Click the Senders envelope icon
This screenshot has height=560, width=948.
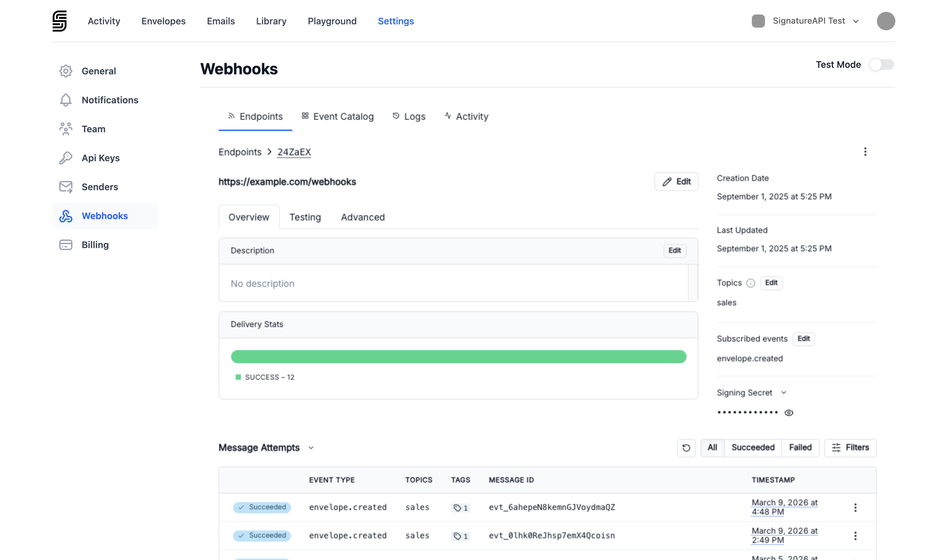[x=66, y=187]
